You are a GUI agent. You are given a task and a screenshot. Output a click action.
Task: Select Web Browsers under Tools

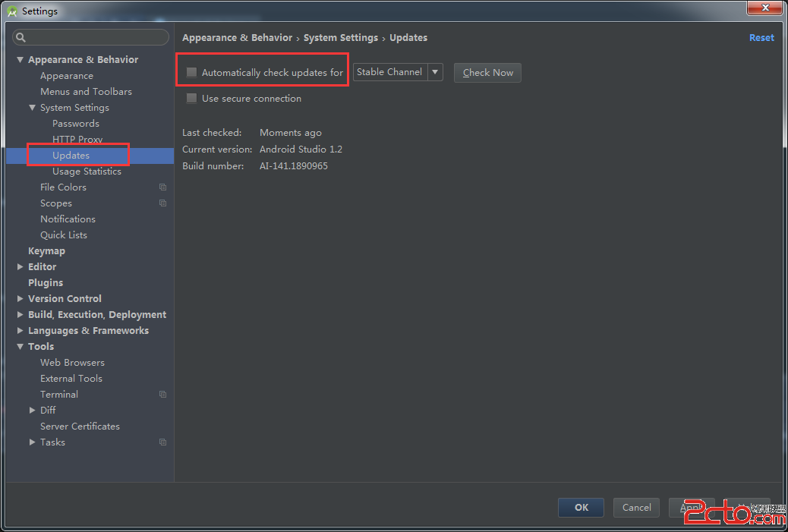coord(72,363)
